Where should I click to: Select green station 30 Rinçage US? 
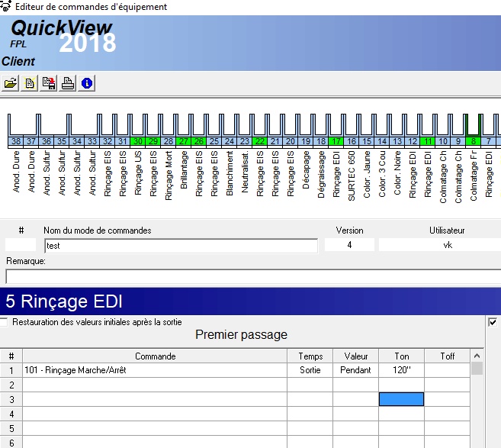tap(138, 141)
